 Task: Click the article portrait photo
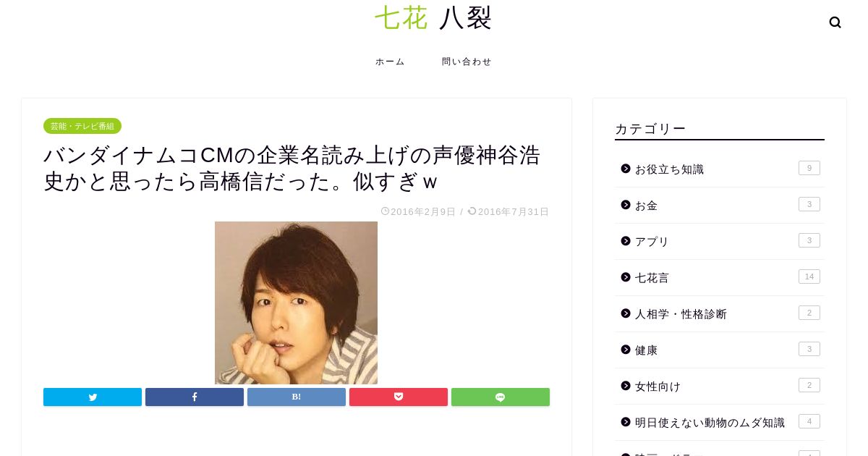[296, 303]
